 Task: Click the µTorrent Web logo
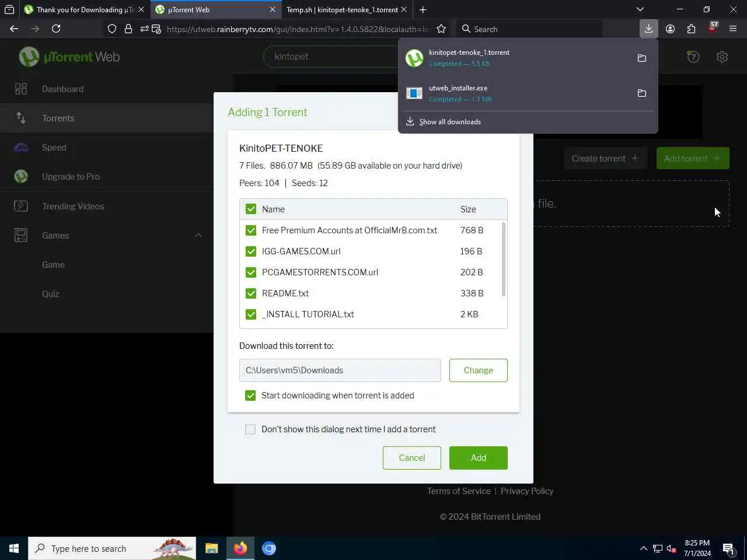(x=69, y=57)
